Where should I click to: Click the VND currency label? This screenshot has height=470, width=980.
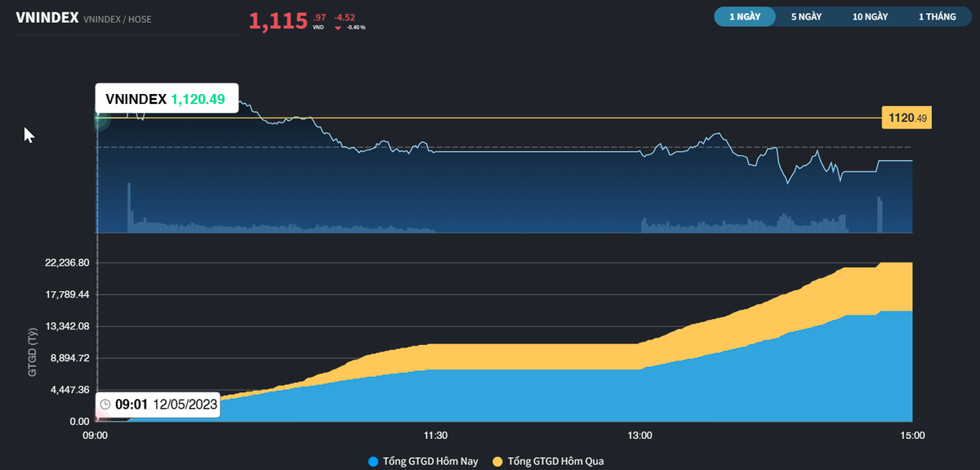point(318,28)
